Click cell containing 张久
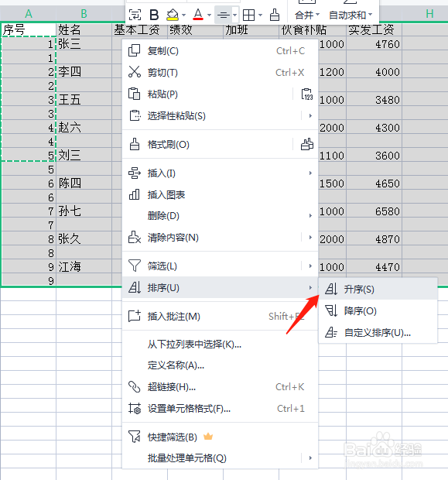The width and height of the screenshot is (448, 480). [84, 238]
